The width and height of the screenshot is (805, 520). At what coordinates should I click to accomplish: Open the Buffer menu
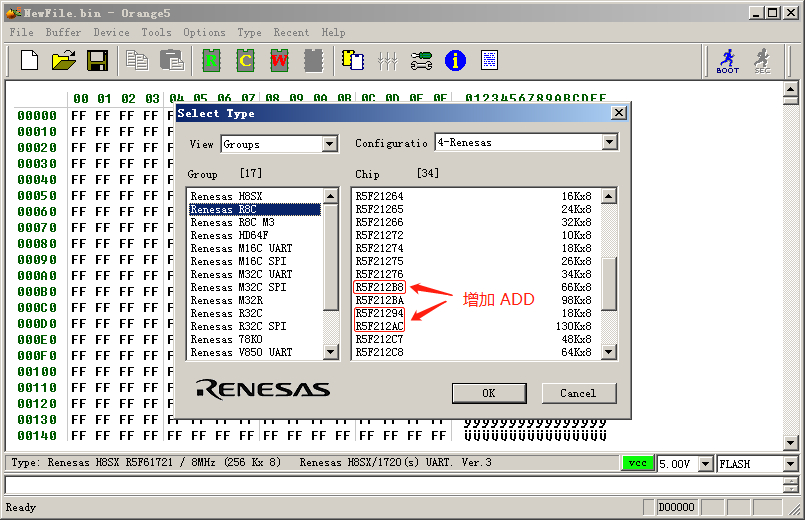coord(63,32)
